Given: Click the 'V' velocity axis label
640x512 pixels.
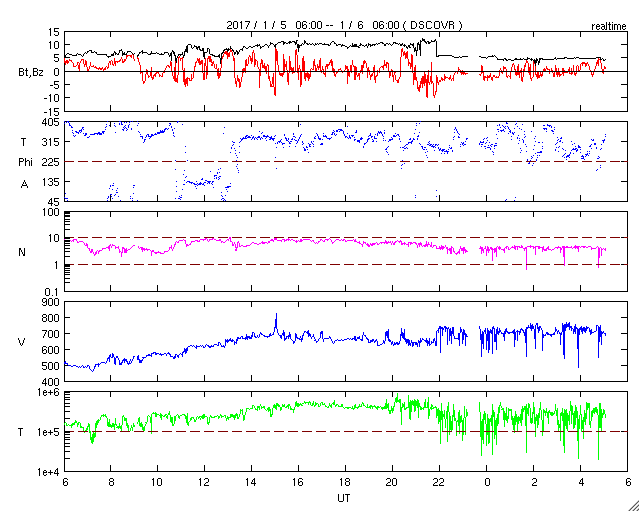Looking at the screenshot, I should pyautogui.click(x=22, y=342).
